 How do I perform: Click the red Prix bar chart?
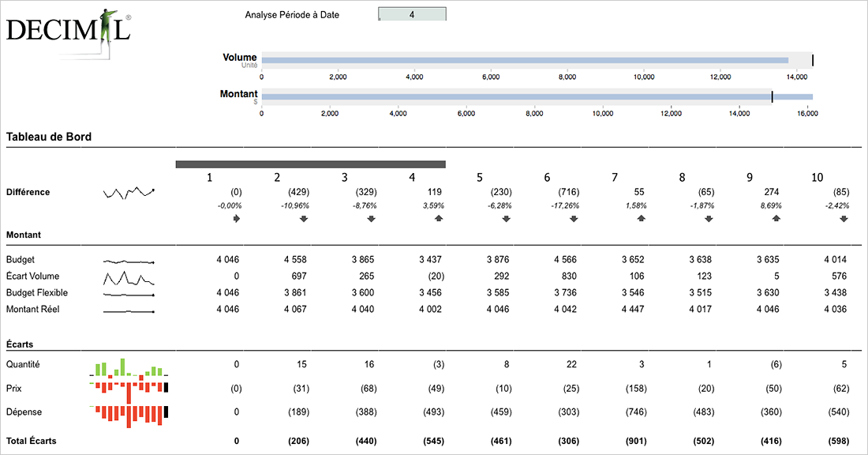[129, 391]
